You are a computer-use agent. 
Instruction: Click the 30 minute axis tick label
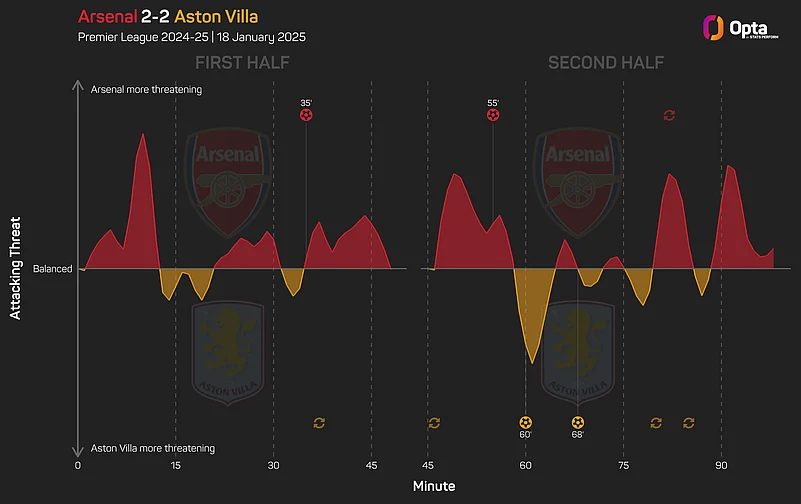coord(273,466)
